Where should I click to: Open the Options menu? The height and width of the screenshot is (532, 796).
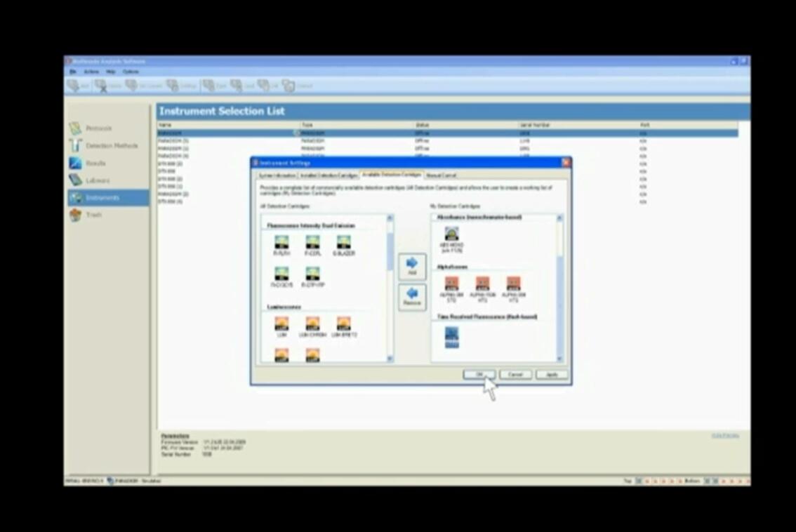(x=131, y=72)
